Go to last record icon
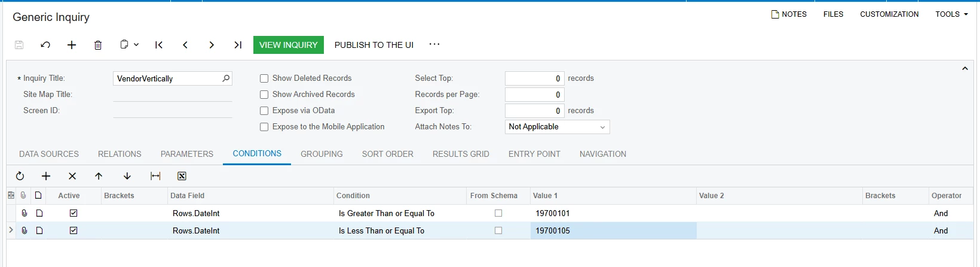980x267 pixels. coord(238,45)
